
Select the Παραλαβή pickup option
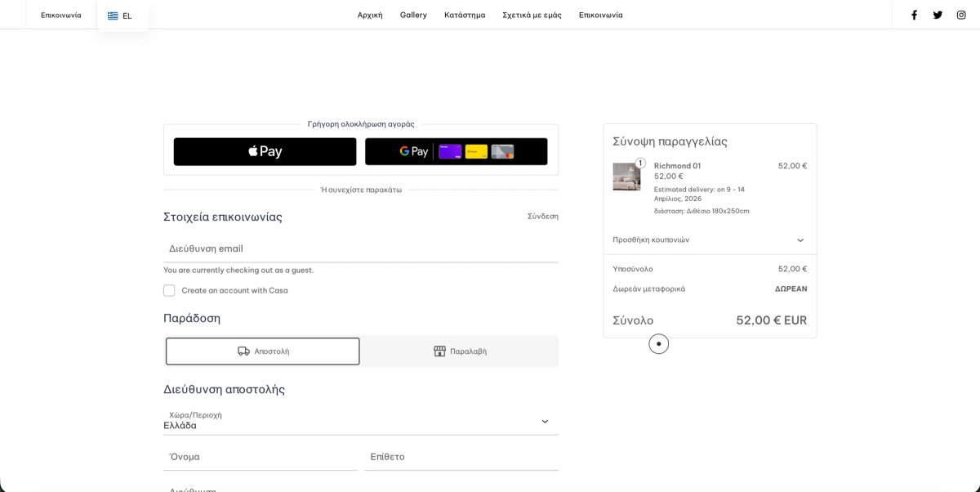click(x=460, y=351)
